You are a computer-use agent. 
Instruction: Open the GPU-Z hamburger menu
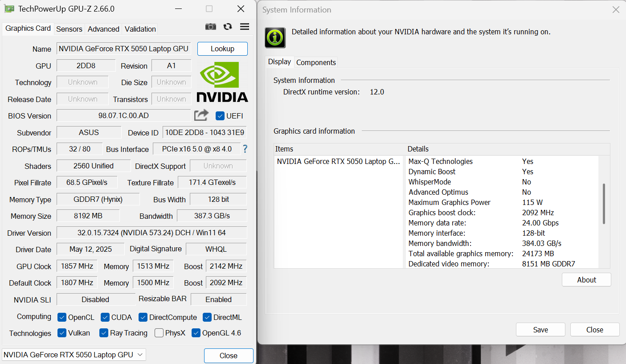(x=244, y=26)
